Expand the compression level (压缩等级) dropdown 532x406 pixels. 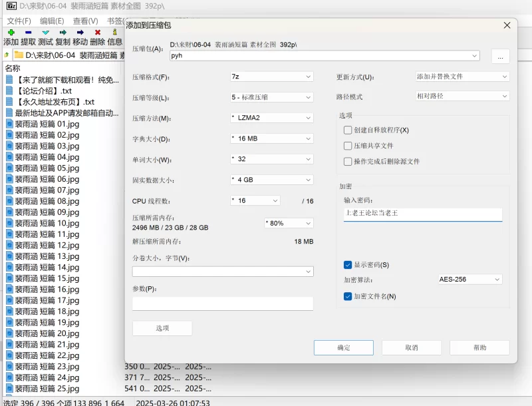[x=271, y=97]
